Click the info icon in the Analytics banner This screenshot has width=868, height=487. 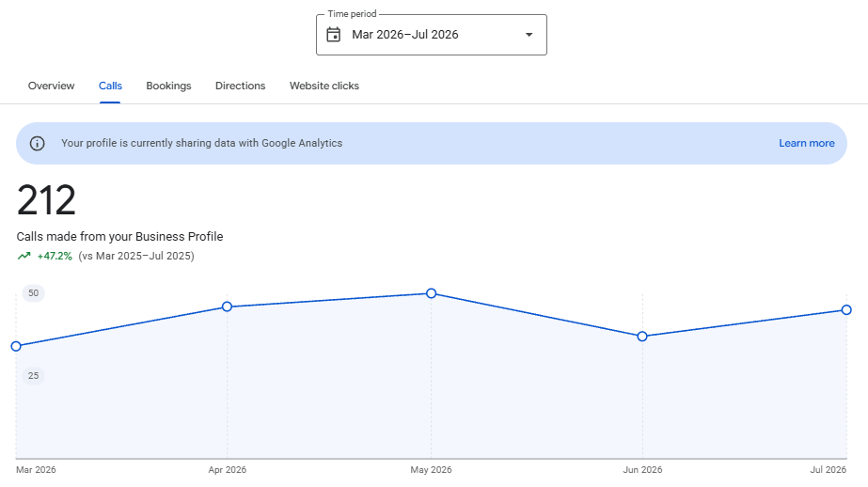[37, 143]
